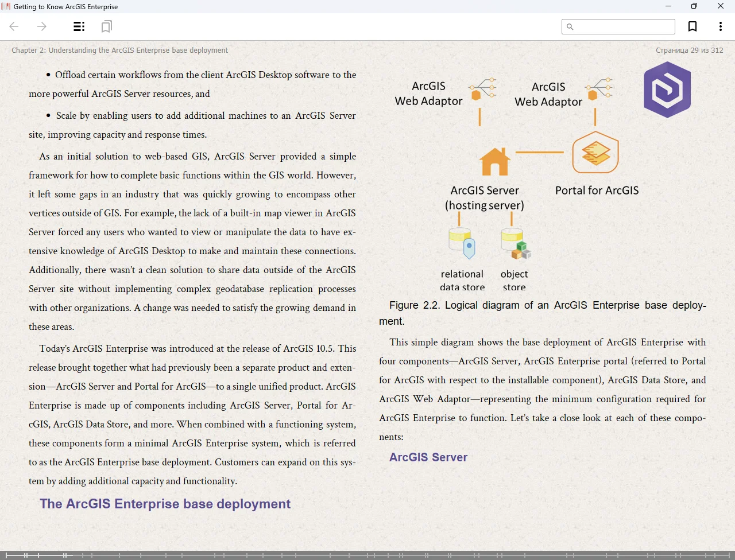Go back with the left arrow
The width and height of the screenshot is (735, 560).
click(x=14, y=26)
